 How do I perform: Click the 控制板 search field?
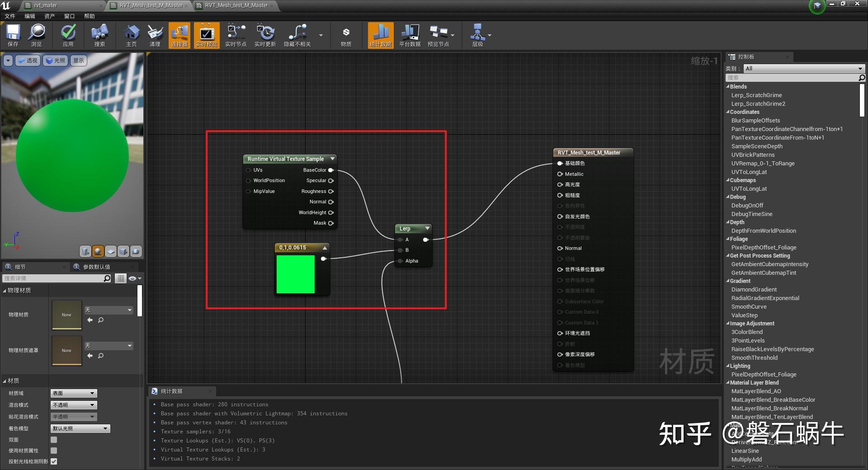[791, 77]
